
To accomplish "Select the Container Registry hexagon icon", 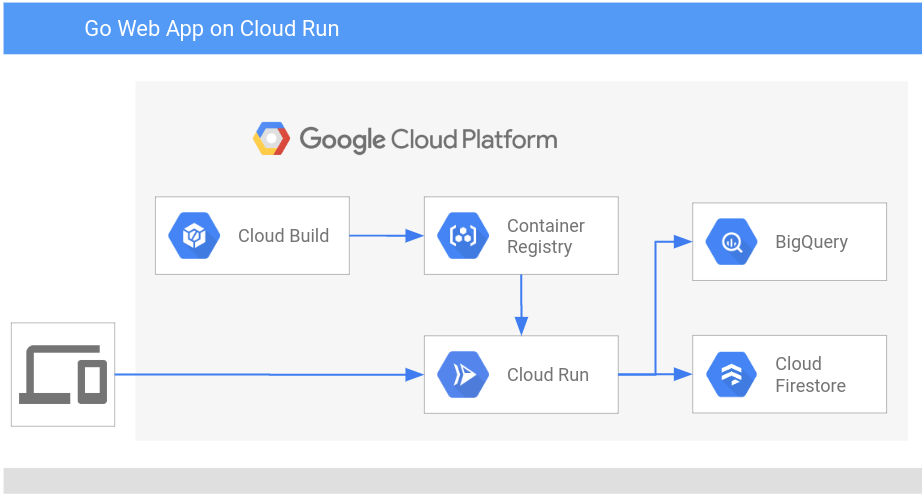I will tap(462, 236).
